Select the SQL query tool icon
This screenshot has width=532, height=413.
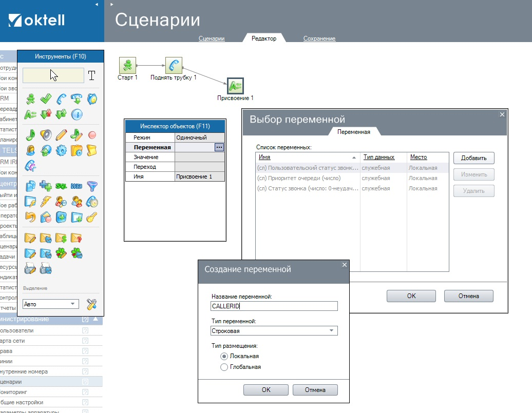(62, 186)
